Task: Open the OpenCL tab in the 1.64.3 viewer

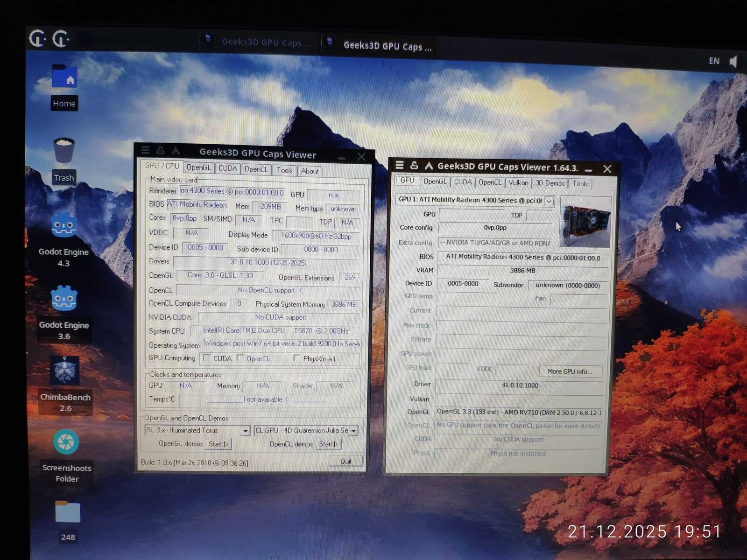Action: pyautogui.click(x=490, y=182)
